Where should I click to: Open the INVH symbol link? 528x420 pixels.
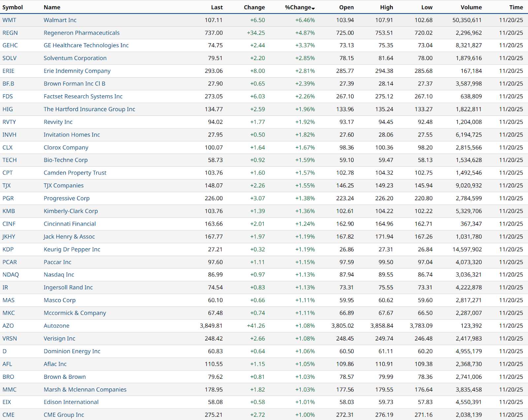tap(10, 135)
